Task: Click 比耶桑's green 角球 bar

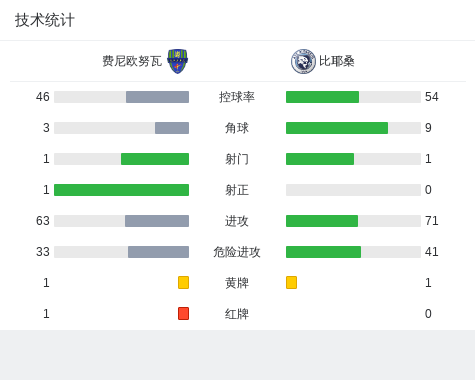Action: coord(337,128)
